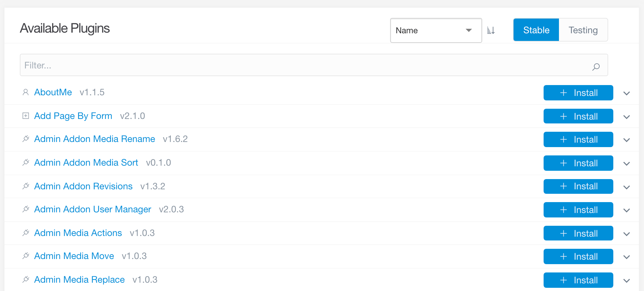Install the Admin Addon Media Rename plugin
The image size is (644, 291).
click(578, 139)
